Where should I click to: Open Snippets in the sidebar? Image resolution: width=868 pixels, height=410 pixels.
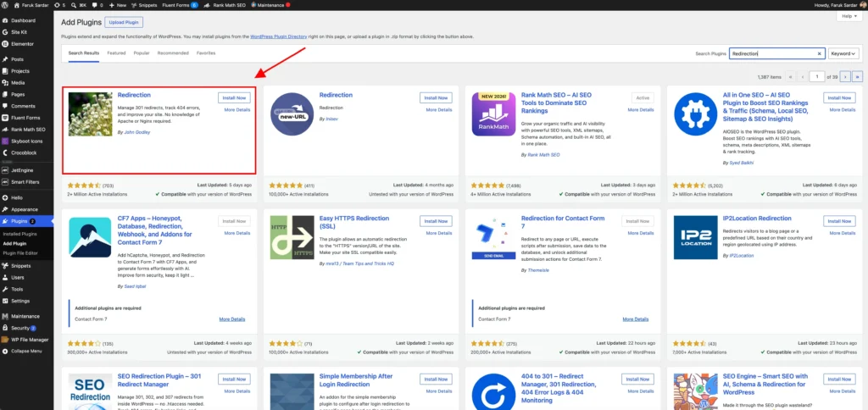(20, 266)
